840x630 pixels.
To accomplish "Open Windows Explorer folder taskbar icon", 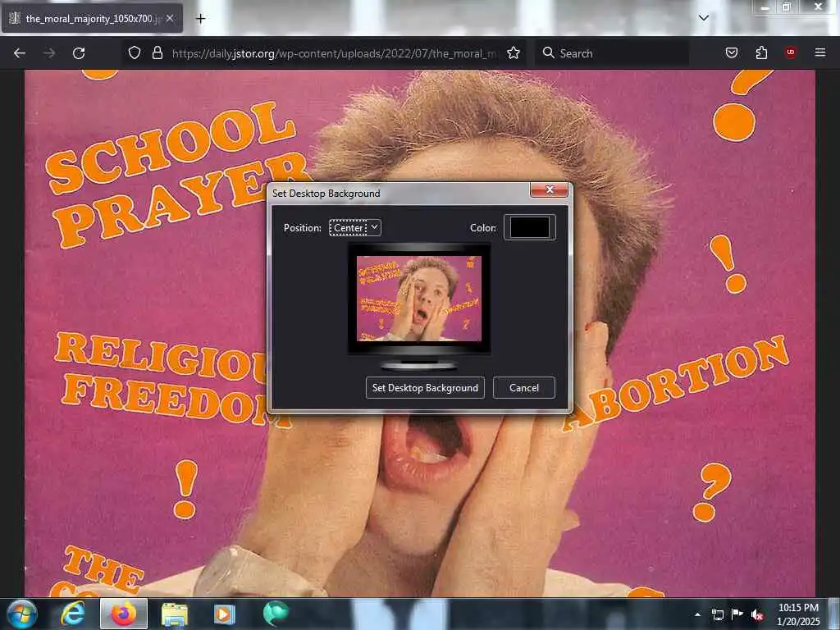I will click(175, 614).
